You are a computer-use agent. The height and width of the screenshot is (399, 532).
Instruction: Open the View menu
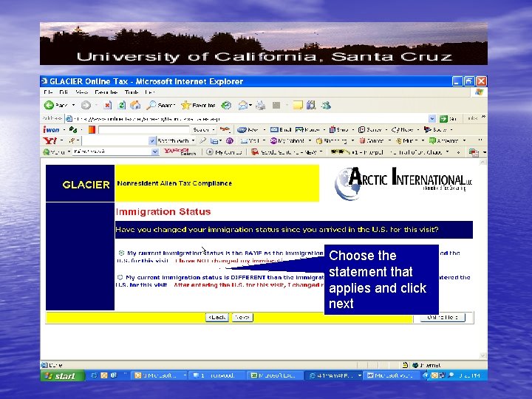click(x=82, y=92)
